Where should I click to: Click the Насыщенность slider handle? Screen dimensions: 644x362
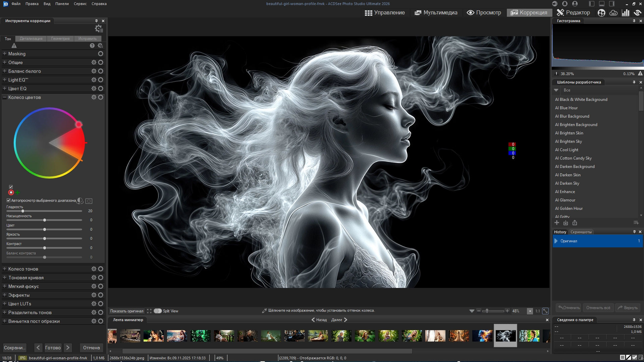click(x=45, y=220)
